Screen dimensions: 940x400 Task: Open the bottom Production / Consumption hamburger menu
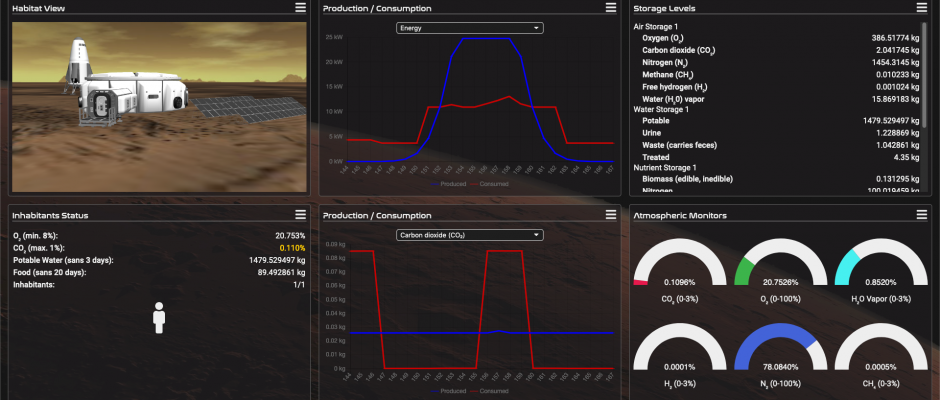click(612, 215)
